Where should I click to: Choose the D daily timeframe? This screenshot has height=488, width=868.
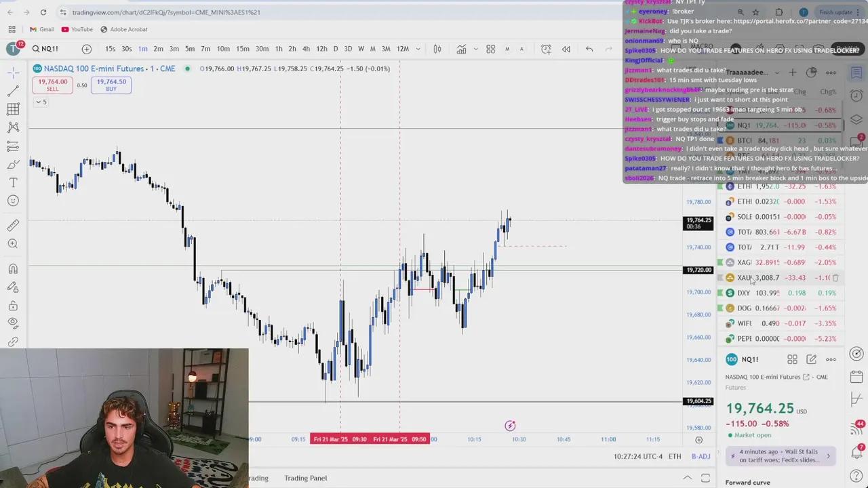pos(335,49)
